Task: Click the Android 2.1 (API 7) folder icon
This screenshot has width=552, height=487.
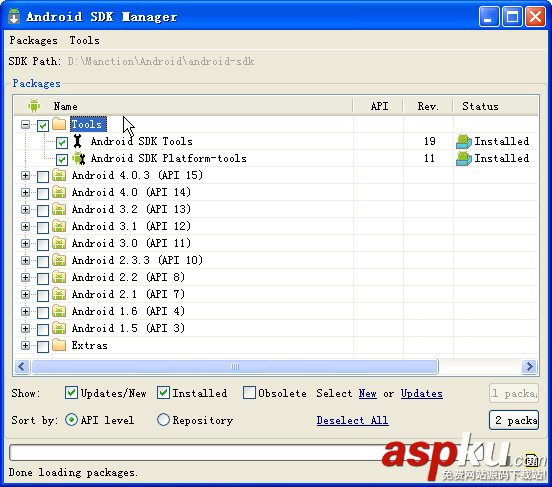Action: point(59,294)
